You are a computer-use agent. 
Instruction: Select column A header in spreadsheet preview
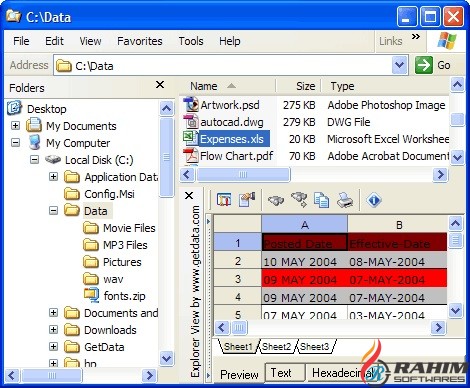click(x=304, y=225)
